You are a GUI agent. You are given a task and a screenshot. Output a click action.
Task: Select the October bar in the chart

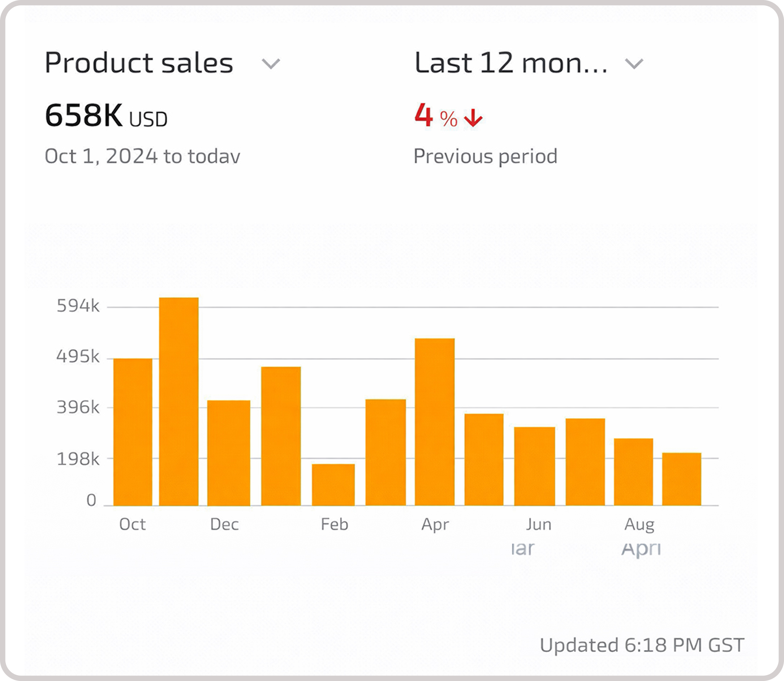point(133,432)
